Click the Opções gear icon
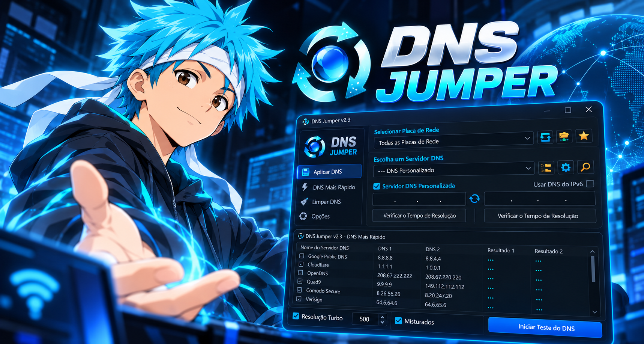Screen dimensions: 644x344 (303, 216)
